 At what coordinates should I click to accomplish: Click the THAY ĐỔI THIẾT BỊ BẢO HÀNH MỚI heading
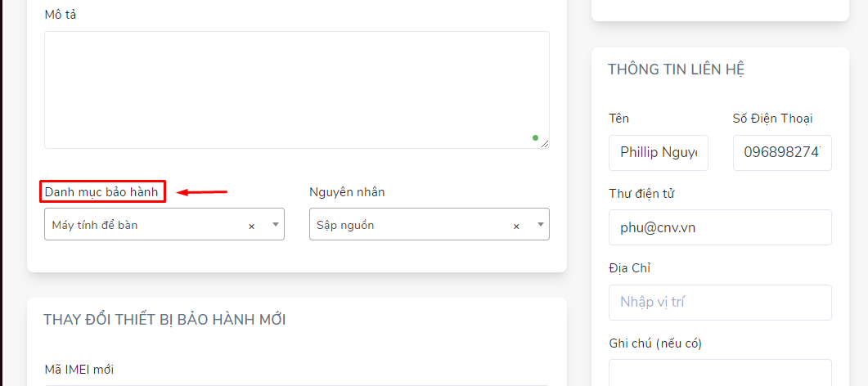click(x=164, y=320)
